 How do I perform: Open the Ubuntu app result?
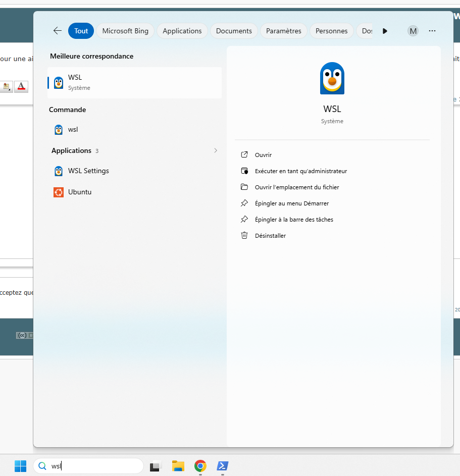[x=134, y=192]
